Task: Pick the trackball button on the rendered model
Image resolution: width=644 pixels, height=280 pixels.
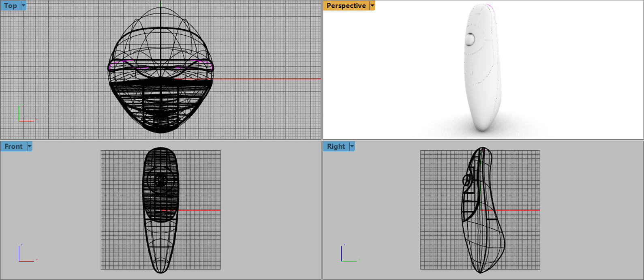Action: [x=470, y=39]
